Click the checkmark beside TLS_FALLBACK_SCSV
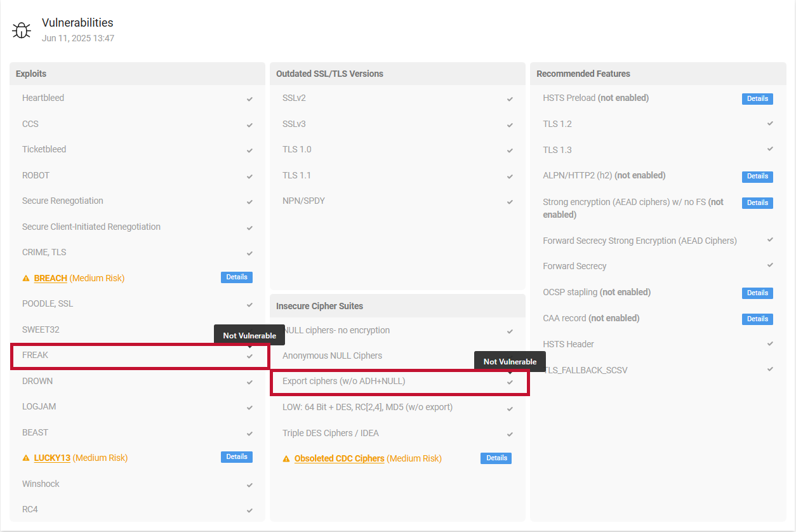 (769, 370)
